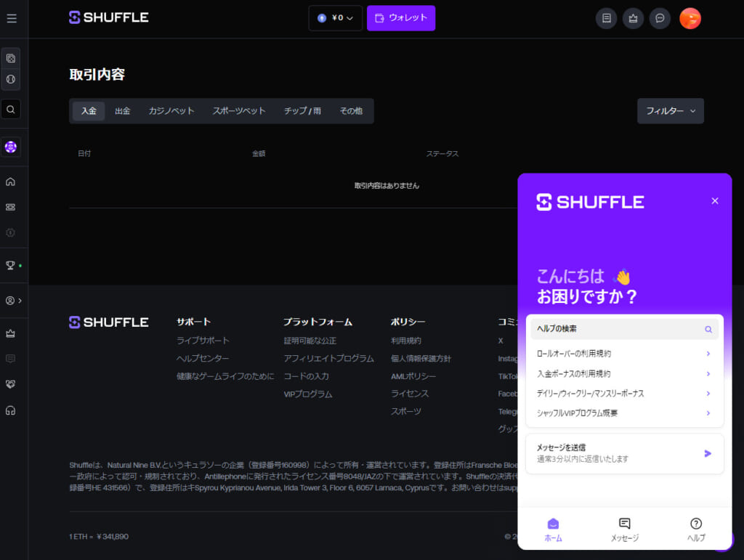744x560 pixels.
Task: Open the handshake affiliate sidebar icon
Action: [x=10, y=384]
